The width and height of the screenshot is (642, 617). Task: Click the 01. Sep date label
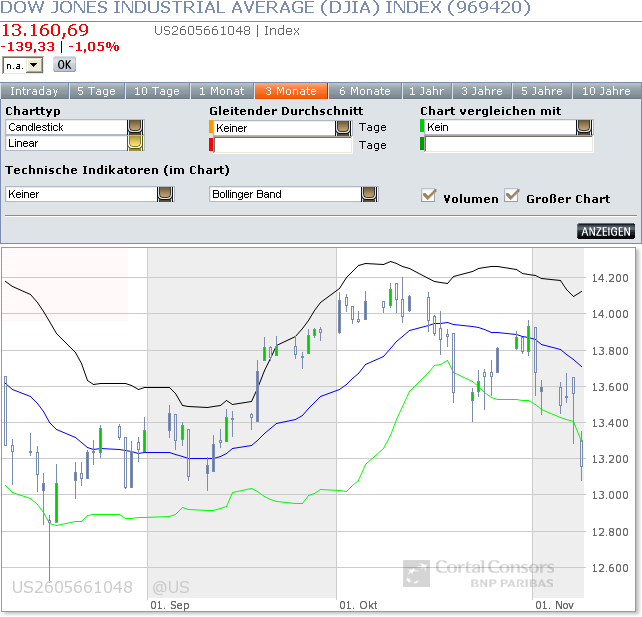pyautogui.click(x=170, y=605)
